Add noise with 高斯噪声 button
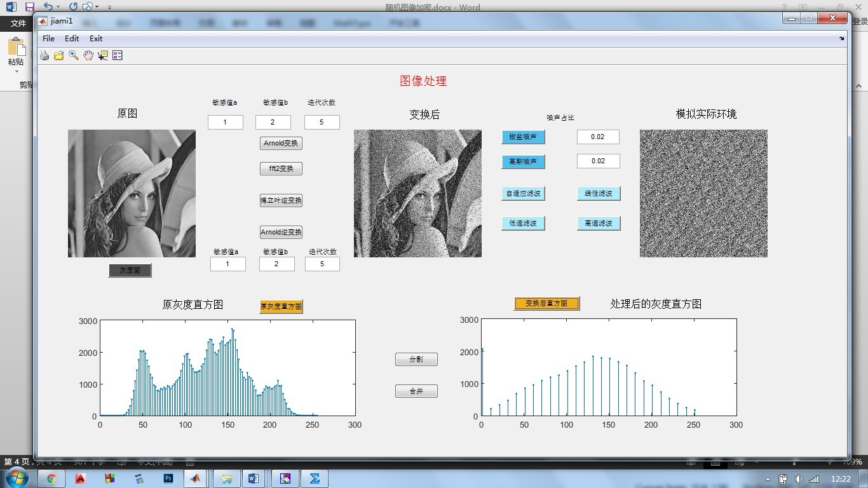 tap(523, 161)
